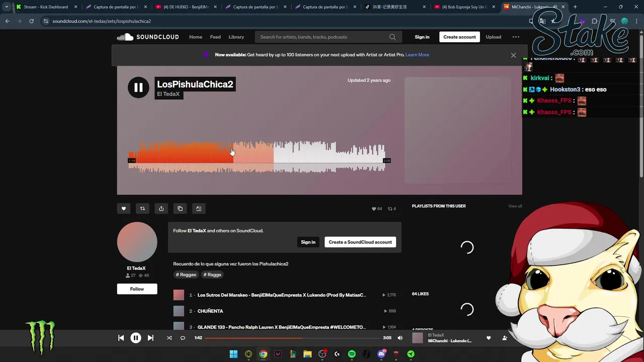Click View all for user playlists
644x362 pixels.
515,206
